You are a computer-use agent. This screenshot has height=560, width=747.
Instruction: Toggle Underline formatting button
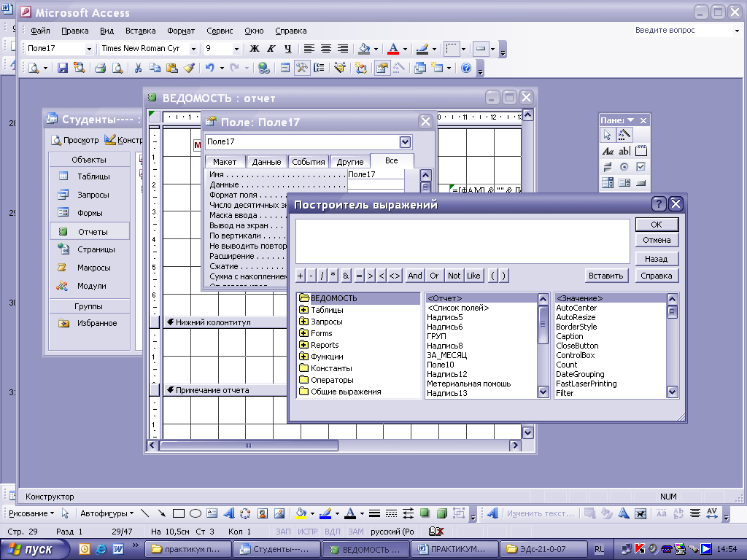(x=287, y=49)
